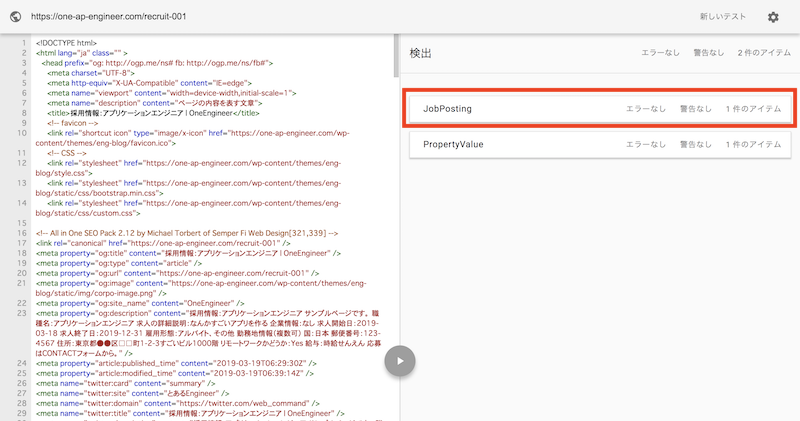The image size is (800, 421).
Task: Click the canonical link code line
Action: 163,243
